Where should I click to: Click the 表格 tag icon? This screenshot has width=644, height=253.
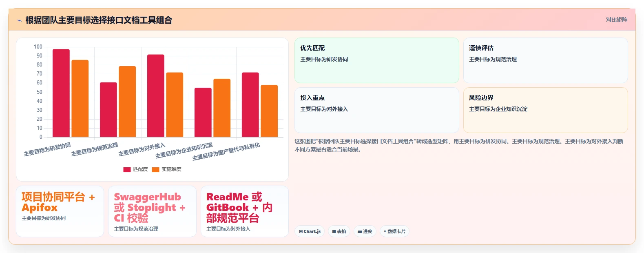tap(334, 231)
